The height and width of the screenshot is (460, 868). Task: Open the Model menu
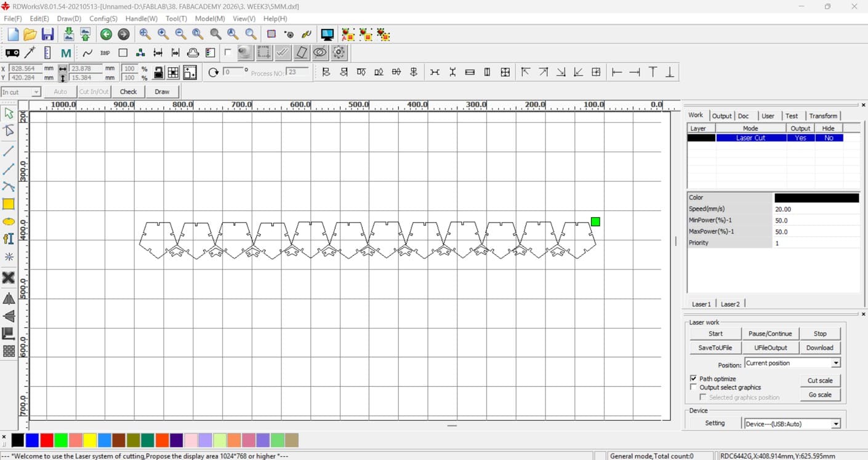tap(210, 18)
